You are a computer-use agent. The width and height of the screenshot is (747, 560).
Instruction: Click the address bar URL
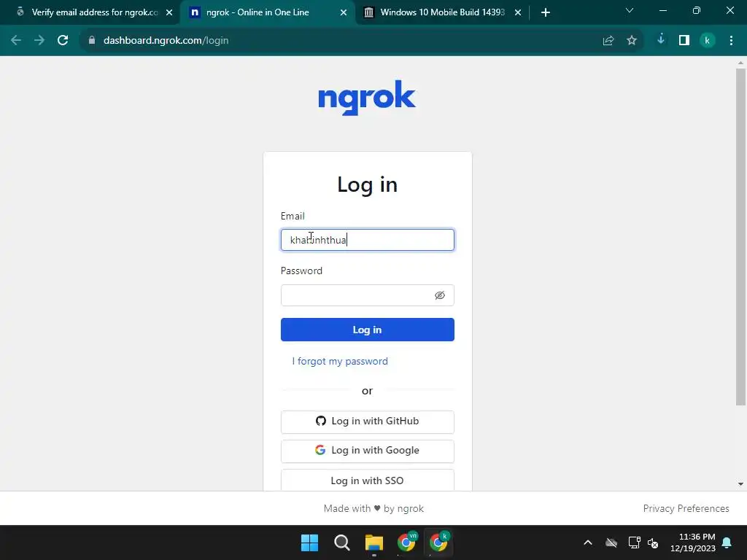(x=166, y=41)
